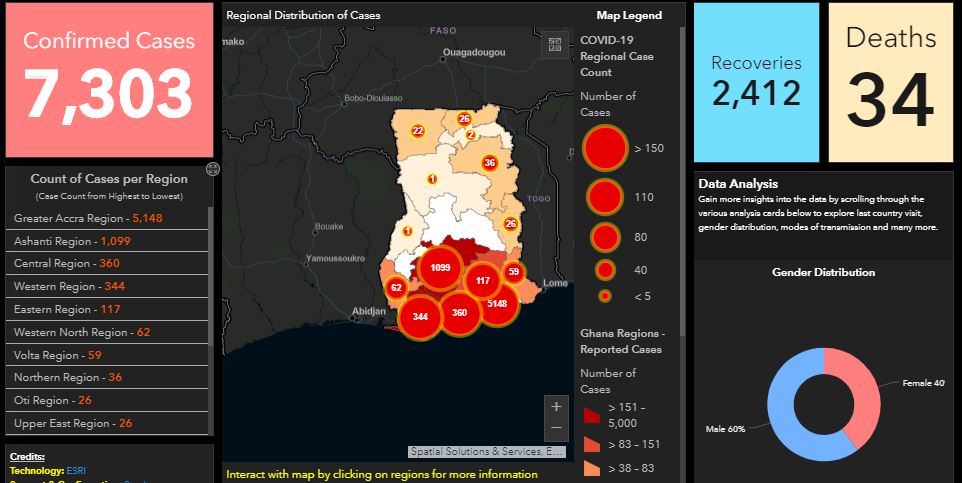962x483 pixels.
Task: Open the basemap gallery grid icon
Action: (555, 44)
